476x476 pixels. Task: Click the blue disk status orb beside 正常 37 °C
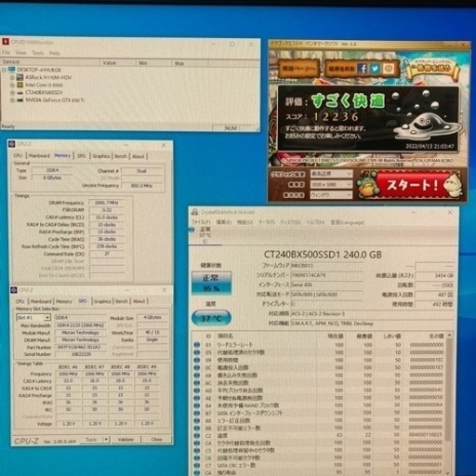coord(192,230)
